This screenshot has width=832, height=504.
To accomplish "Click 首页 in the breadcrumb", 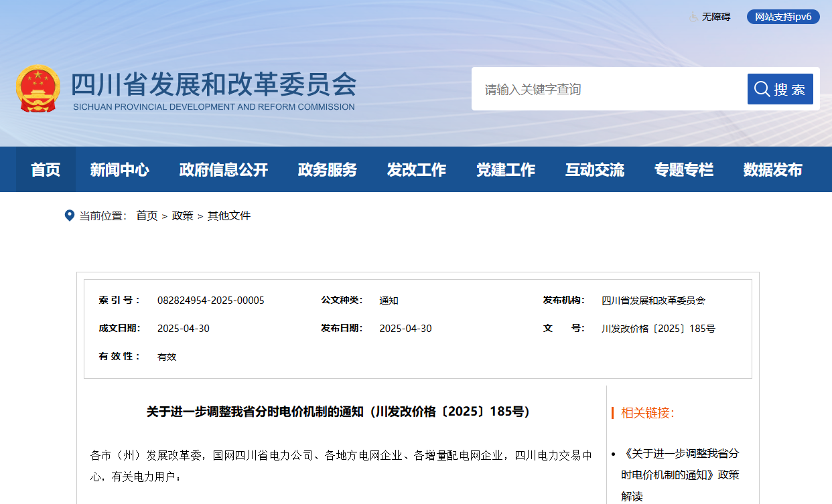I will point(147,216).
